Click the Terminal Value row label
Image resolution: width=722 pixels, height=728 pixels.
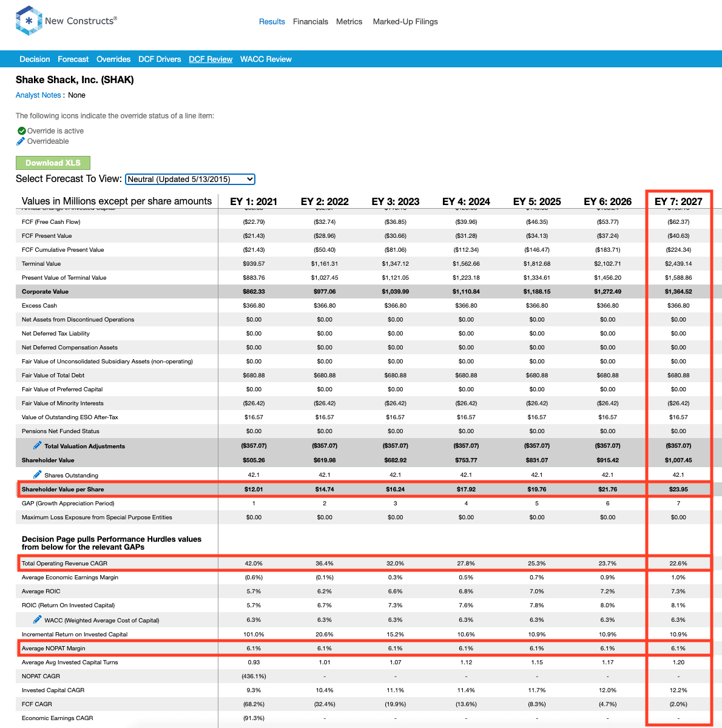click(x=41, y=264)
